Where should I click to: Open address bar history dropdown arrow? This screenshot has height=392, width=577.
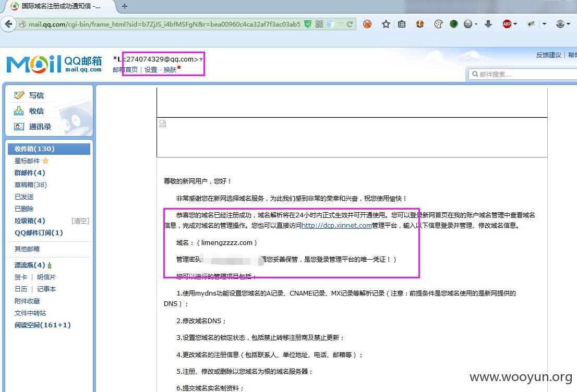341,24
